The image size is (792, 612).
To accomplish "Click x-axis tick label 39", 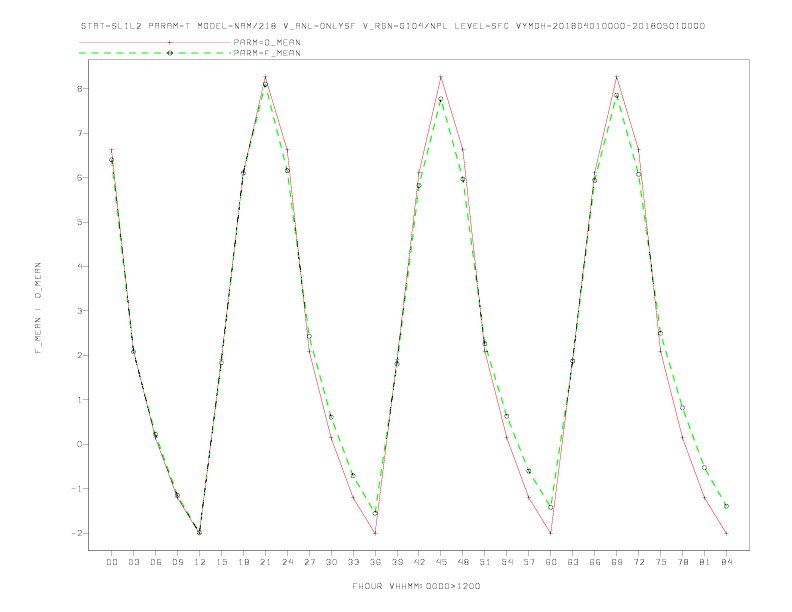I will [x=397, y=562].
